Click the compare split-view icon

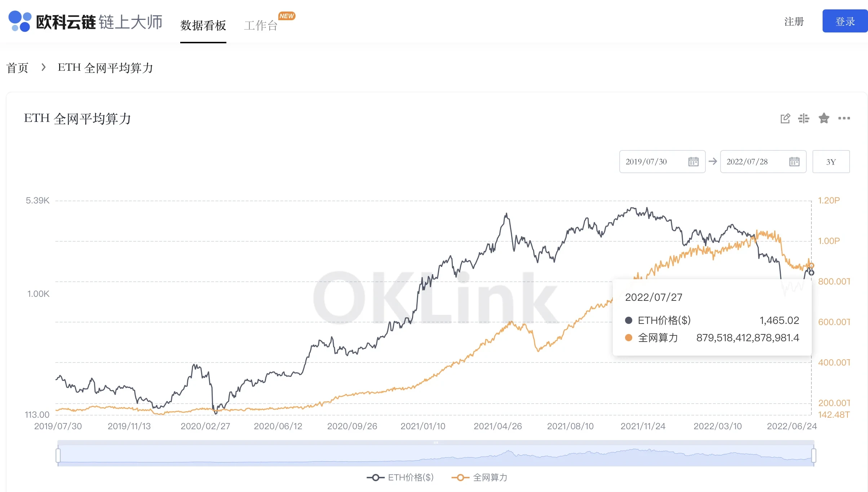[x=803, y=118]
